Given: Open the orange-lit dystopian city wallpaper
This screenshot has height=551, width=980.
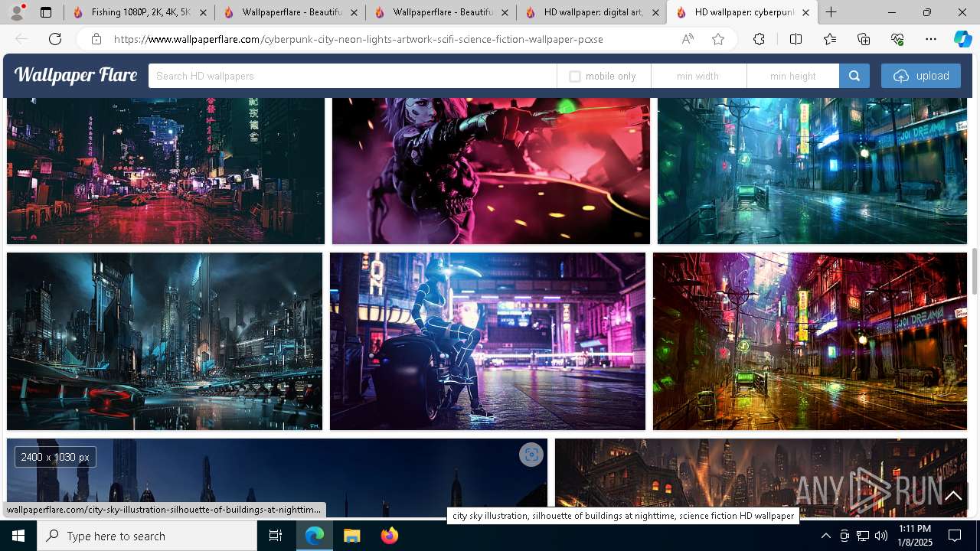Looking at the screenshot, I should [761, 478].
